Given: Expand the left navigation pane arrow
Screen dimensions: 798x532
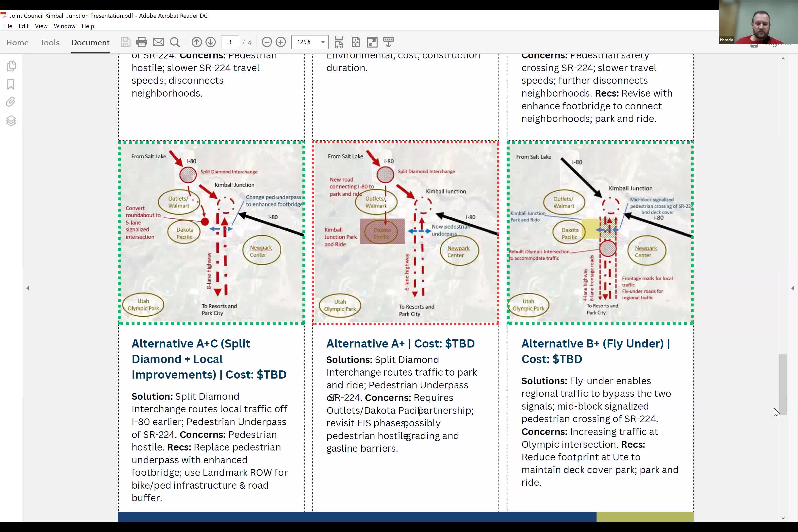Looking at the screenshot, I should pos(28,288).
